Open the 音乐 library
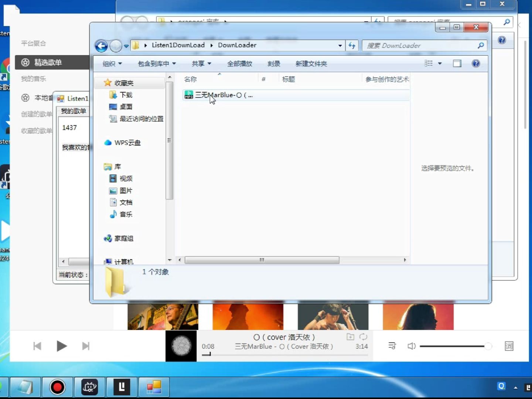532x399 pixels. pos(126,214)
